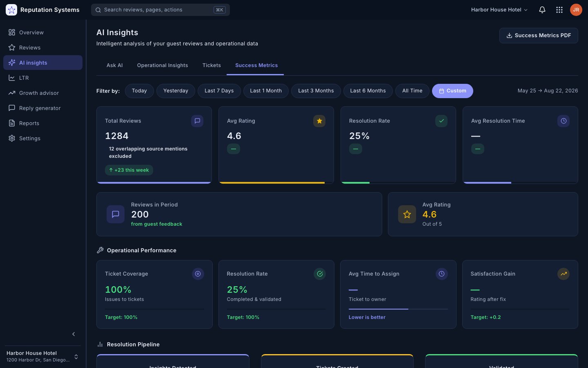Image resolution: width=588 pixels, height=368 pixels.
Task: Click the May 25 → Aug 22, 2026 date range
Action: pos(548,91)
